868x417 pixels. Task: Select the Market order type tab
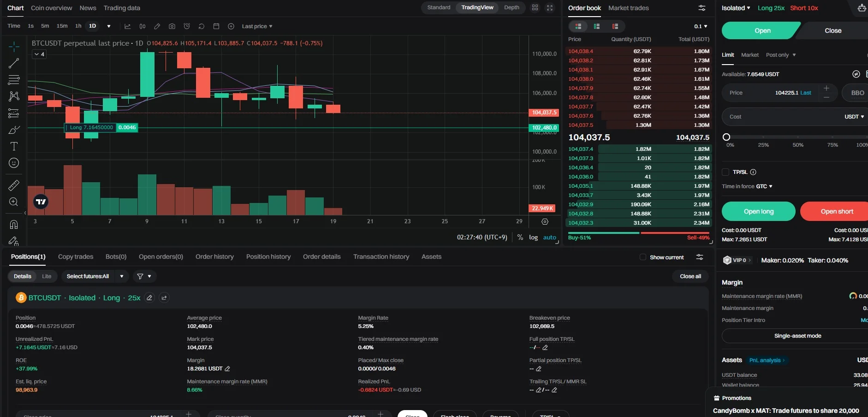pos(749,55)
